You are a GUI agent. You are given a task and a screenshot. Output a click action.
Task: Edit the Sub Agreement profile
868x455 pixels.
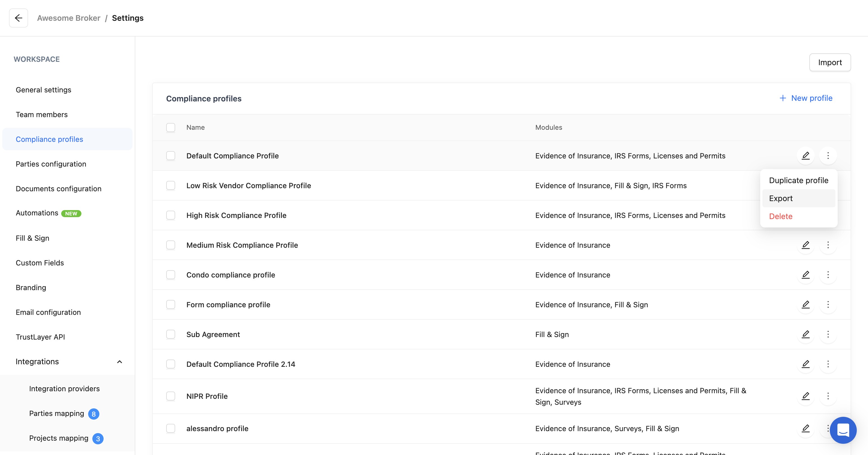pyautogui.click(x=805, y=334)
